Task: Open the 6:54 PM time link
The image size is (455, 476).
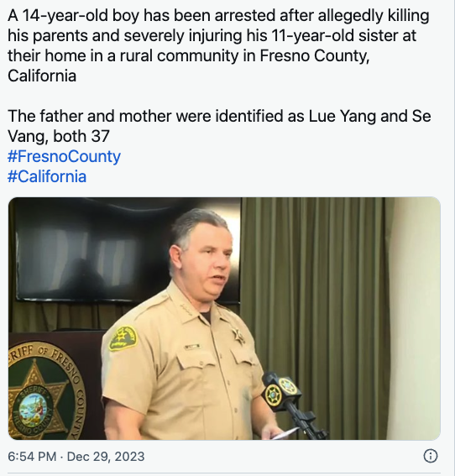Action: pyautogui.click(x=32, y=457)
